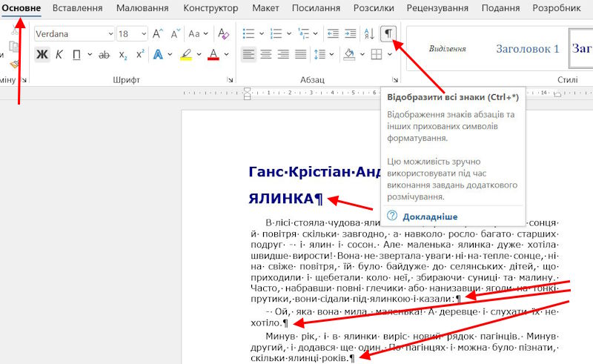Click the left indent marker on ruler
Screen dimensions: 593x364
coord(247,93)
